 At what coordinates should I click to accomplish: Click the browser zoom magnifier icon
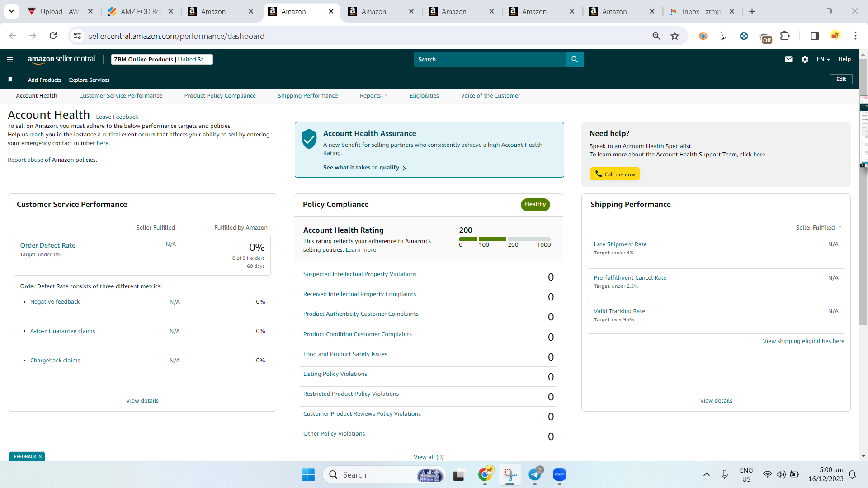coord(656,36)
